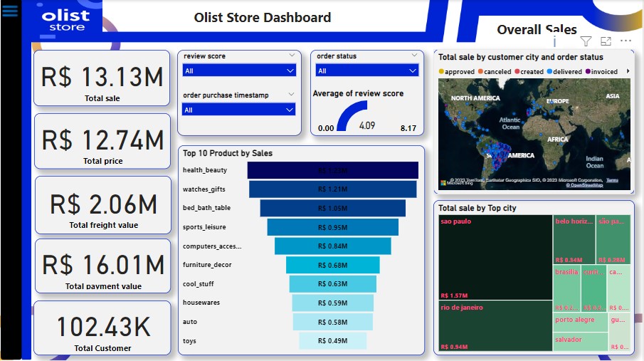Viewport: 644px width, 361px height.
Task: Click the filter funnel icon above map
Action: tap(586, 42)
